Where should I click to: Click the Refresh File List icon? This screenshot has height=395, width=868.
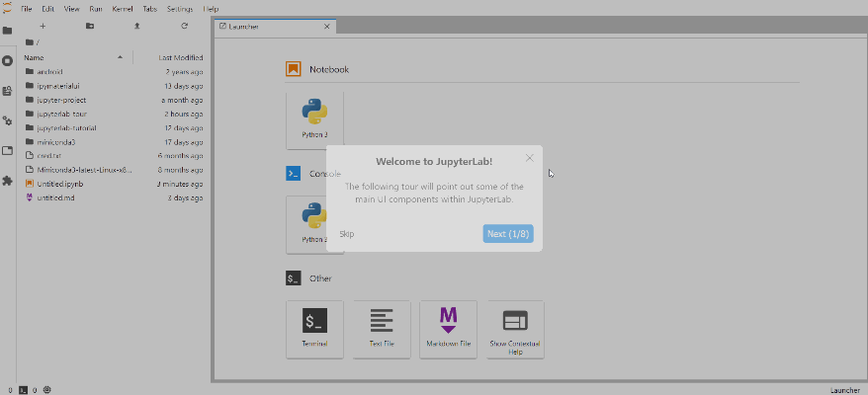(x=184, y=26)
